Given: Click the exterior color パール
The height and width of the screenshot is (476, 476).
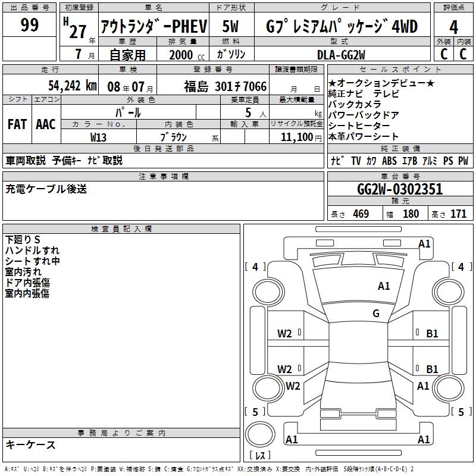Looking at the screenshot, I should (x=128, y=112).
